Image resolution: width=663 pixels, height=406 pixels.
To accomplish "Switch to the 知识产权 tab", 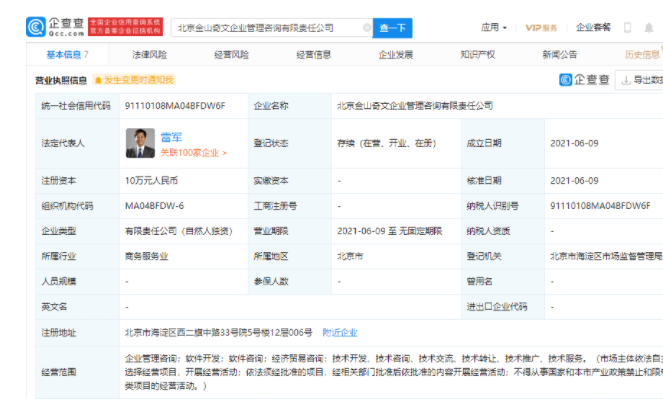I will pyautogui.click(x=477, y=55).
